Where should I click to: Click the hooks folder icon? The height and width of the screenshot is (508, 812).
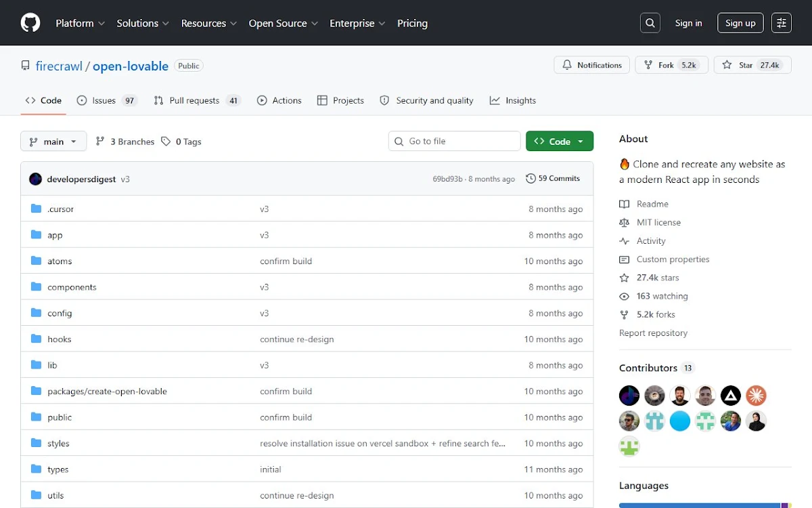tap(37, 339)
